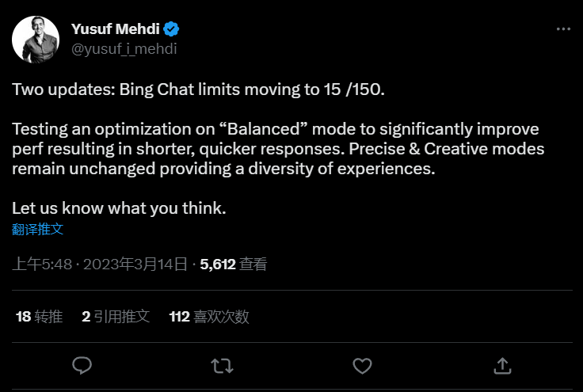View the 112 喜欢次数 likes list
Image resolution: width=583 pixels, height=392 pixels.
click(209, 317)
